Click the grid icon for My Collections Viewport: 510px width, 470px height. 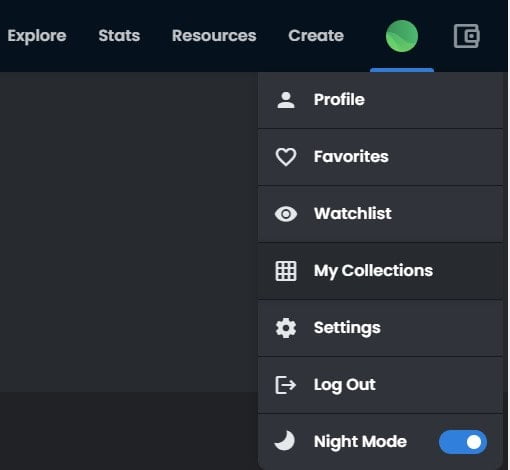[286, 271]
